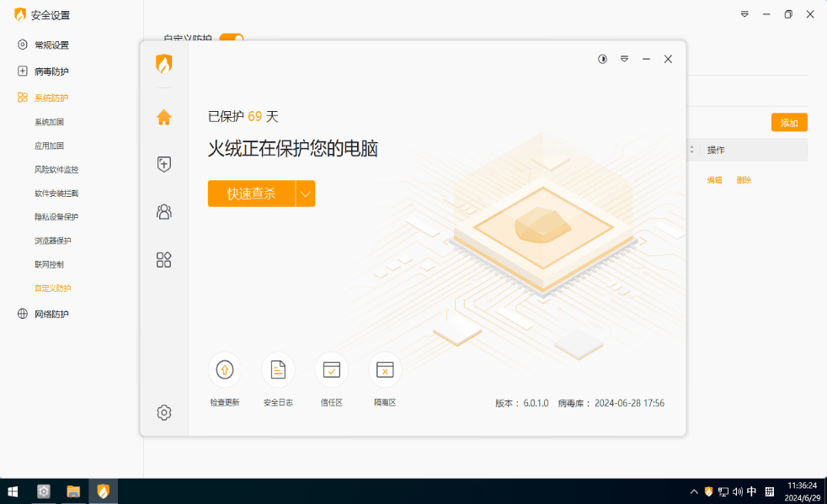The width and height of the screenshot is (827, 504).
Task: Toggle the skin theme contrast icon
Action: 602,59
